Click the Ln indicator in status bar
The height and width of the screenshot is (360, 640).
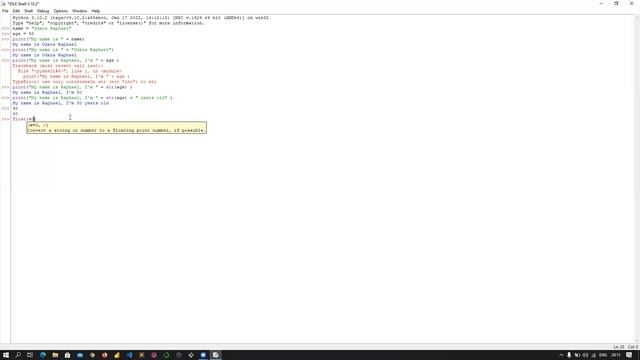pyautogui.click(x=618, y=347)
